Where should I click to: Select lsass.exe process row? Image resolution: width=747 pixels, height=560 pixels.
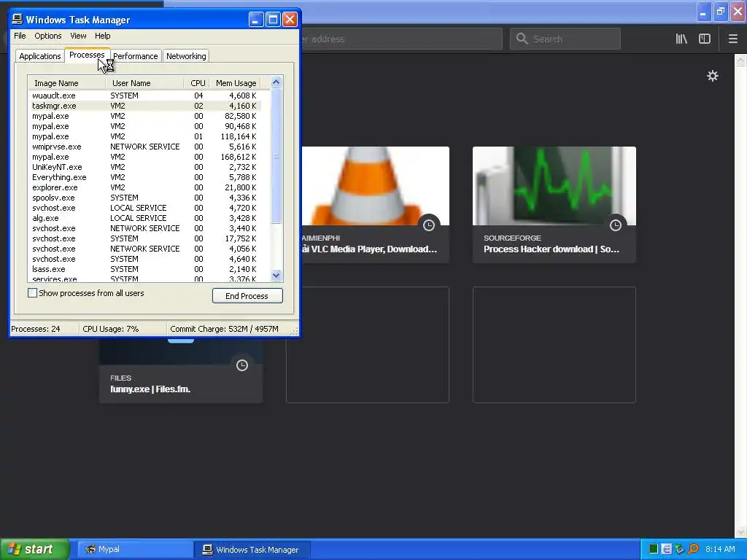tap(145, 269)
